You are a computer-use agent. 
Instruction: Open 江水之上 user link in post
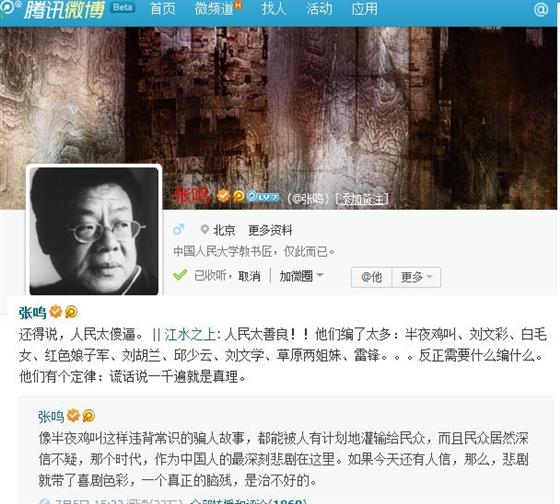tap(190, 334)
